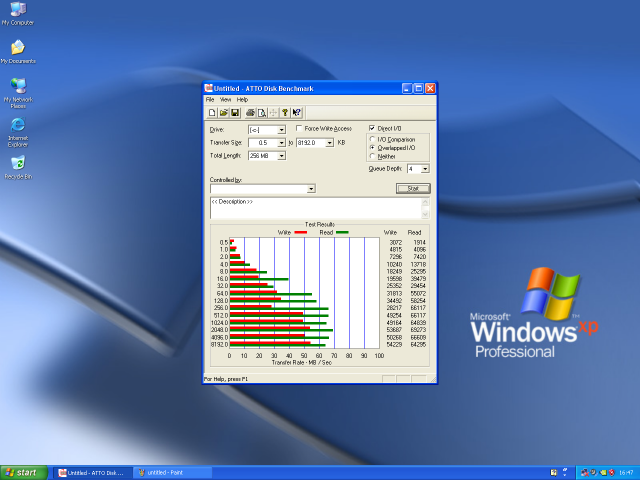The height and width of the screenshot is (480, 640).
Task: Click the green NVIDIA tray icon
Action: [x=603, y=473]
